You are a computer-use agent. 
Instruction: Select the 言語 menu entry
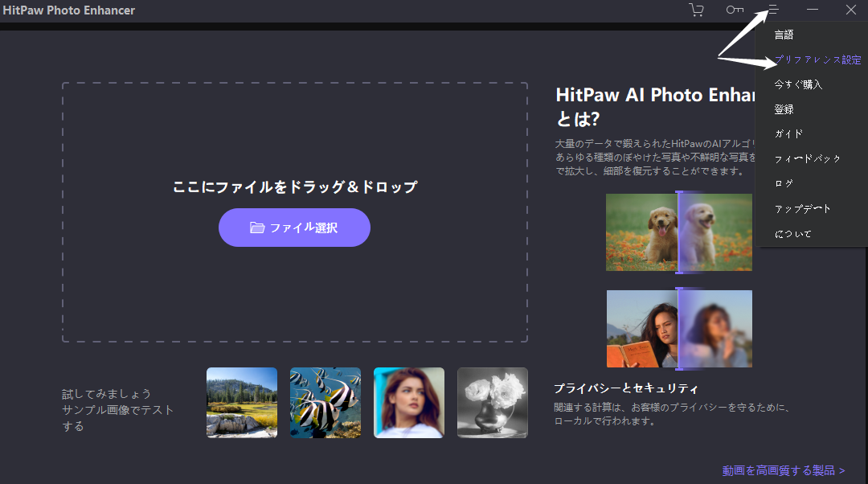click(784, 35)
